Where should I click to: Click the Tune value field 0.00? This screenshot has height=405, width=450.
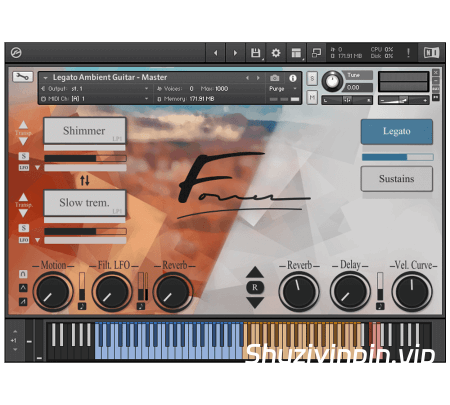pos(358,88)
